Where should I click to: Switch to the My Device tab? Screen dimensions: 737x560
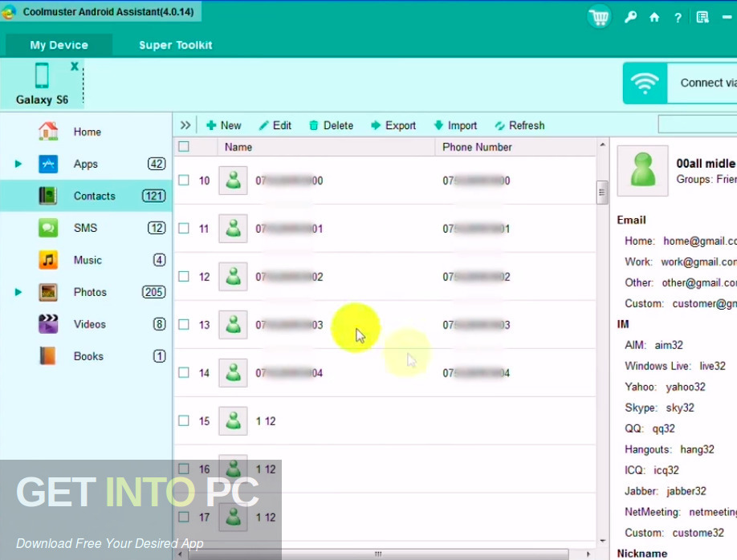coord(59,45)
